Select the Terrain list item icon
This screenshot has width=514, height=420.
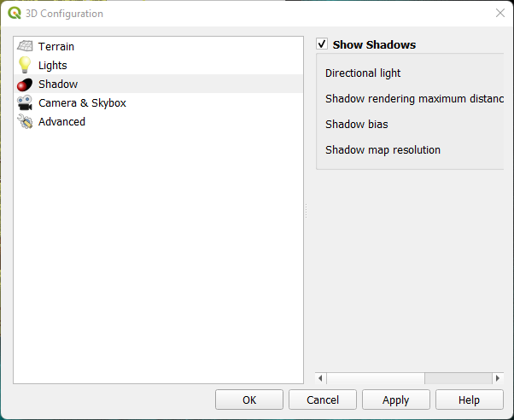click(x=25, y=46)
